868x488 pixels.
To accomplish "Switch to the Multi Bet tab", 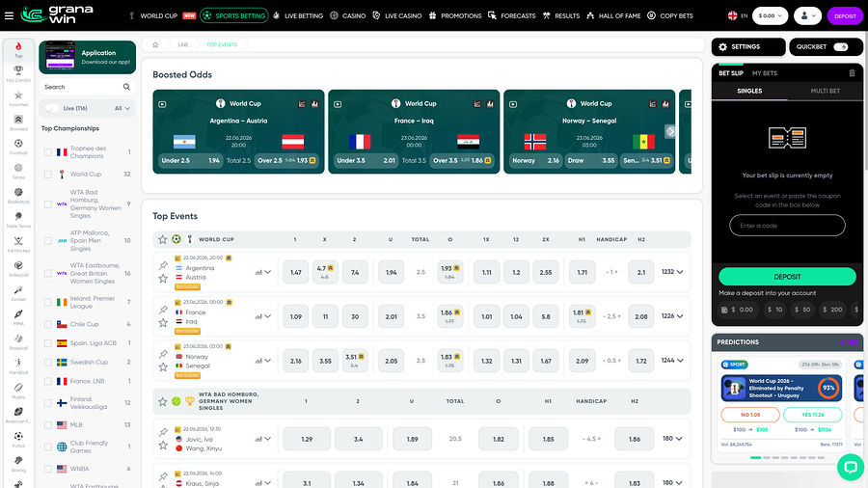I will 825,91.
